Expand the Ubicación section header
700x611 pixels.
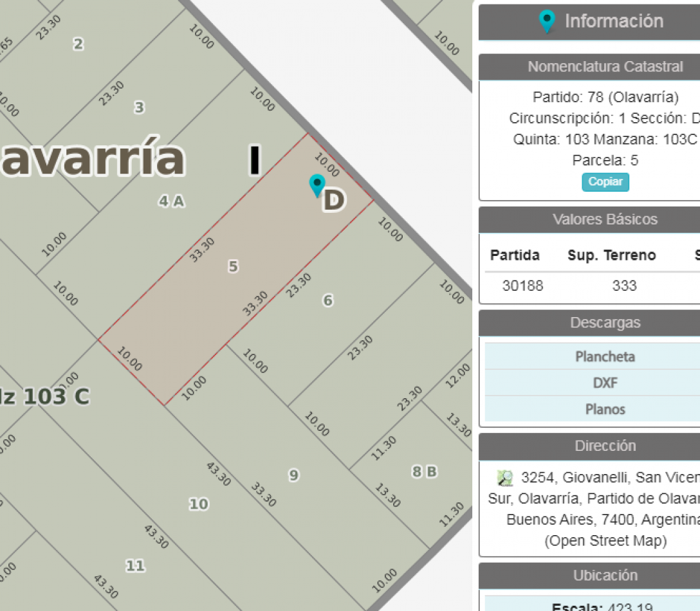click(x=605, y=576)
